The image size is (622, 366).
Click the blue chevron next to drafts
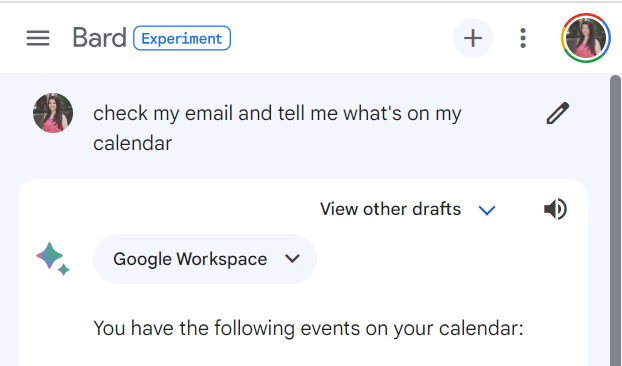(x=487, y=210)
